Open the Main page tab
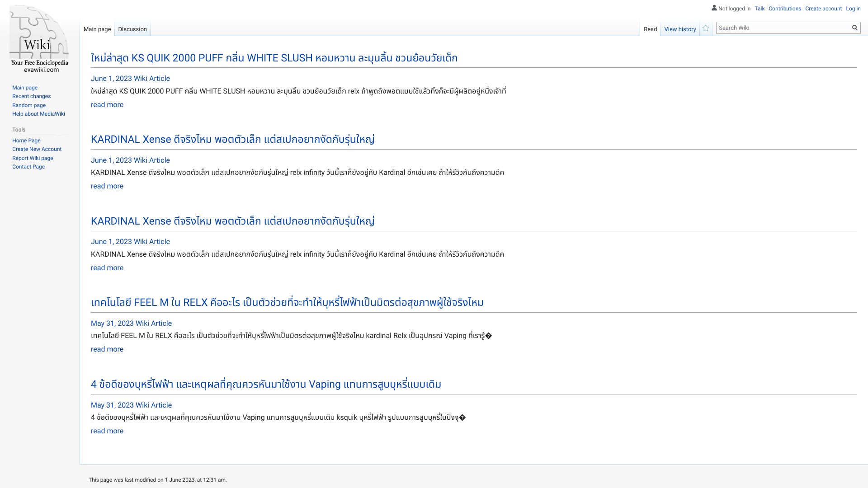This screenshot has width=868, height=488. tap(97, 29)
